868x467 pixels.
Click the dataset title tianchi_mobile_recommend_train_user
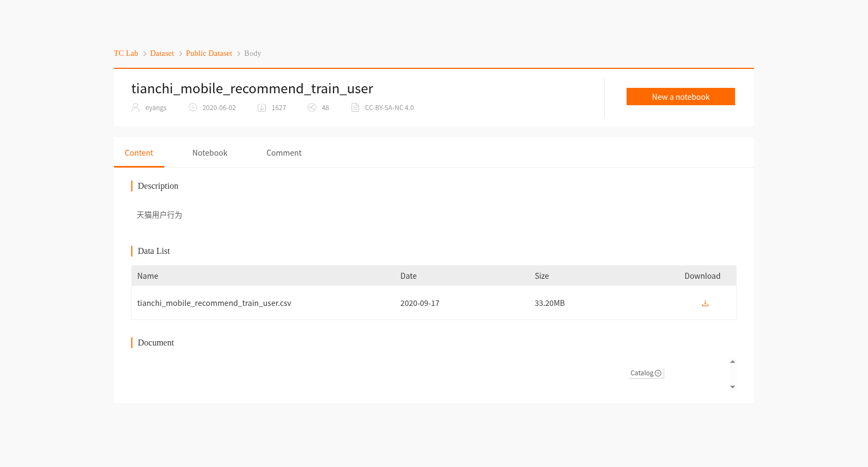tap(252, 88)
